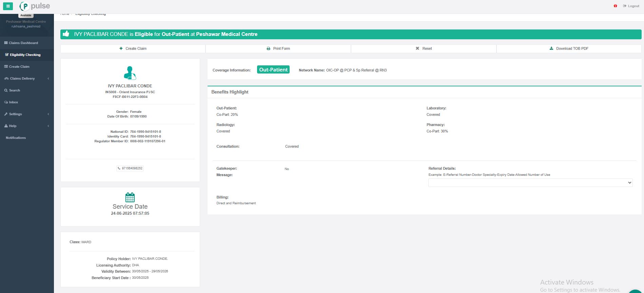The width and height of the screenshot is (644, 293).
Task: Go to Inbox in sidebar
Action: point(13,102)
